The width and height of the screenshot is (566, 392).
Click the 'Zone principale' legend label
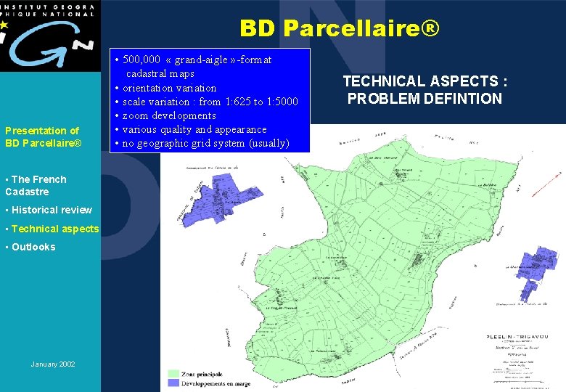(x=202, y=375)
